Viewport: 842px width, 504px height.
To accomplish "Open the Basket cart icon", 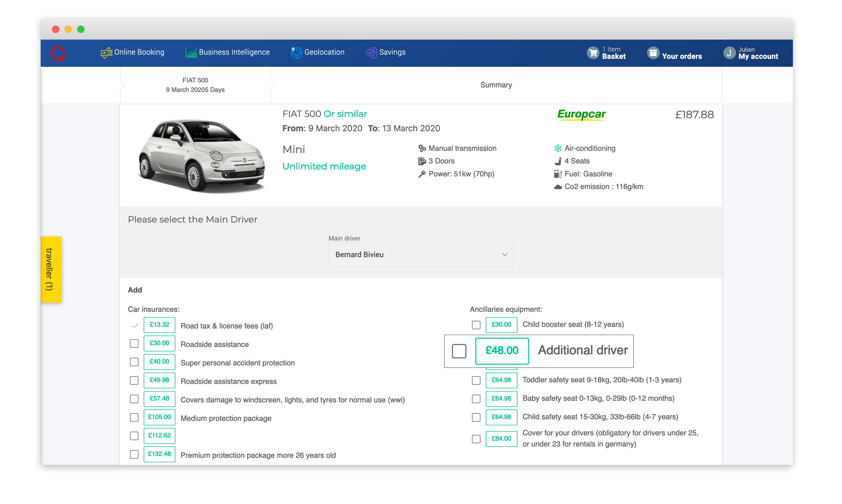I will point(593,53).
